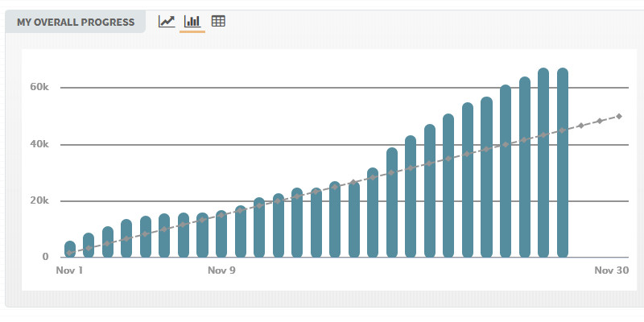This screenshot has height=322, width=644.
Task: Click the first bar above Nov 1
Action: (70, 249)
